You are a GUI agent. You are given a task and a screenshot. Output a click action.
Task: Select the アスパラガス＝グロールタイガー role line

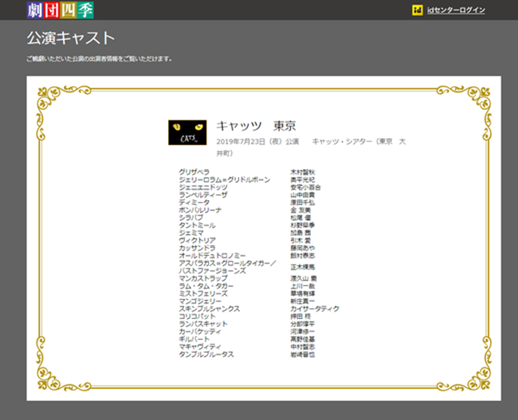tap(228, 263)
